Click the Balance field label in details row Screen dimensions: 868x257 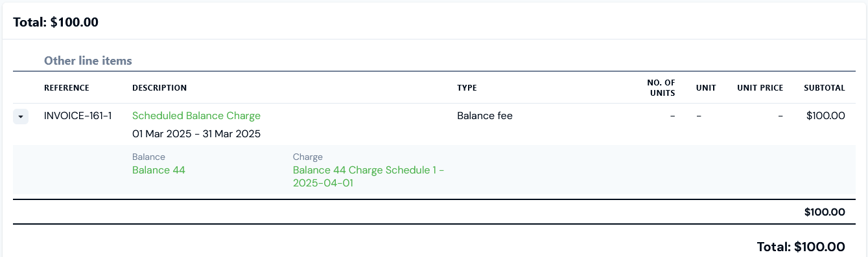click(x=148, y=157)
